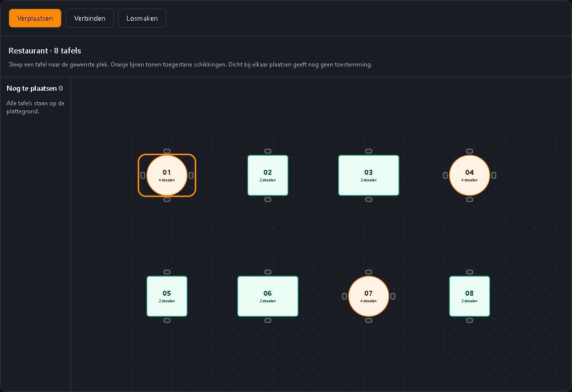The image size is (572, 392).
Task: Select the chair left of table 04
Action: (445, 175)
